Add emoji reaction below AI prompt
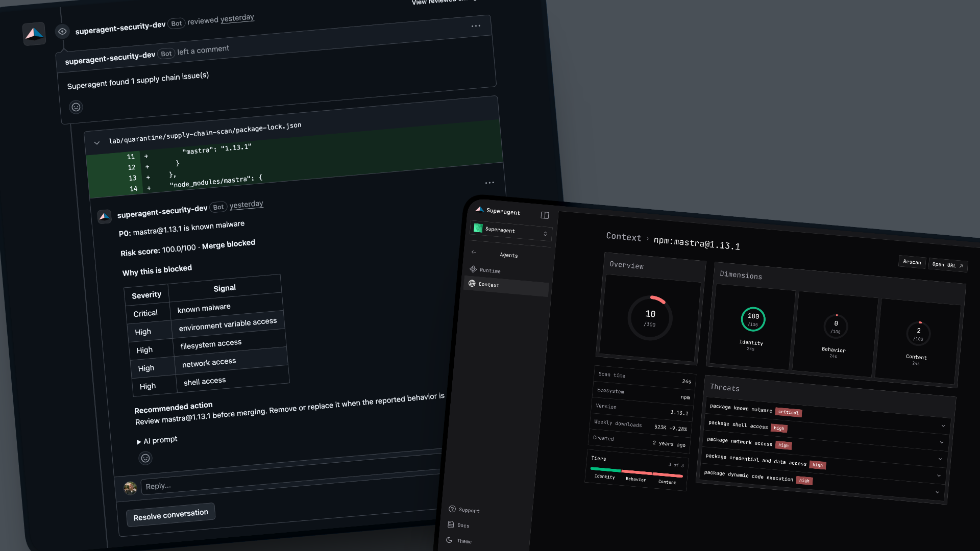 tap(145, 458)
